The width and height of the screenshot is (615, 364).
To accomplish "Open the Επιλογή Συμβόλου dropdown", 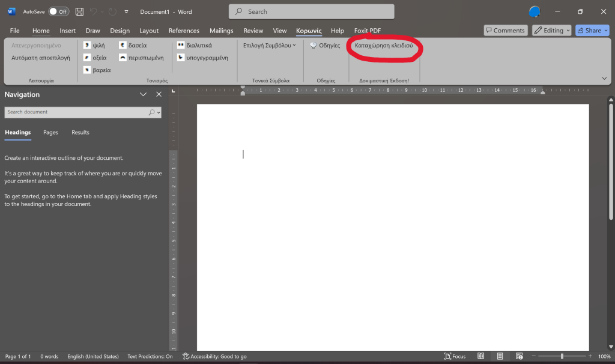I will 269,45.
